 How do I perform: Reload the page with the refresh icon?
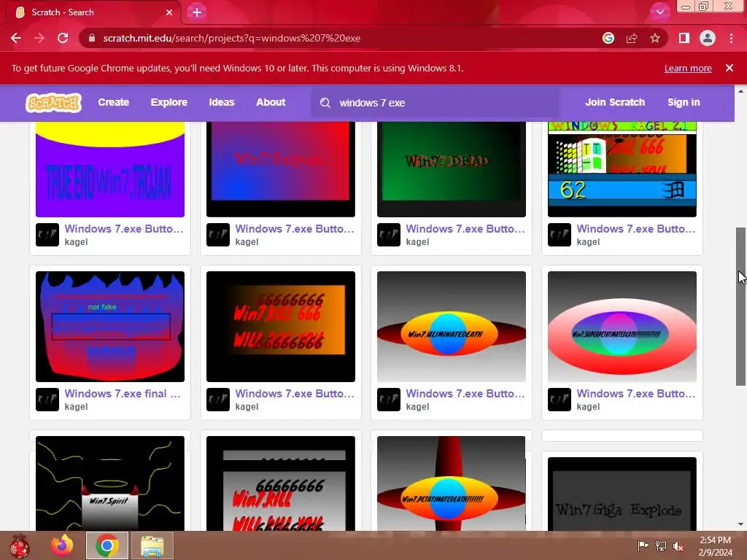[x=63, y=38]
